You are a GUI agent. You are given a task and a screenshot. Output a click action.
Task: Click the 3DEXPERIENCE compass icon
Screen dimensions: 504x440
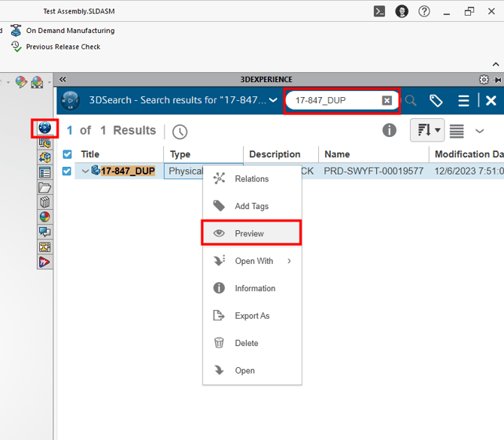[x=71, y=101]
